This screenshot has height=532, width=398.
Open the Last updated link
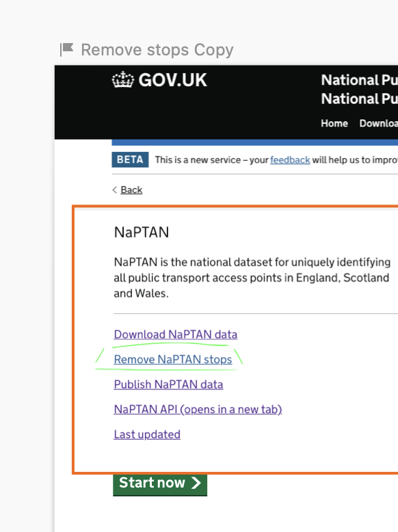[147, 434]
